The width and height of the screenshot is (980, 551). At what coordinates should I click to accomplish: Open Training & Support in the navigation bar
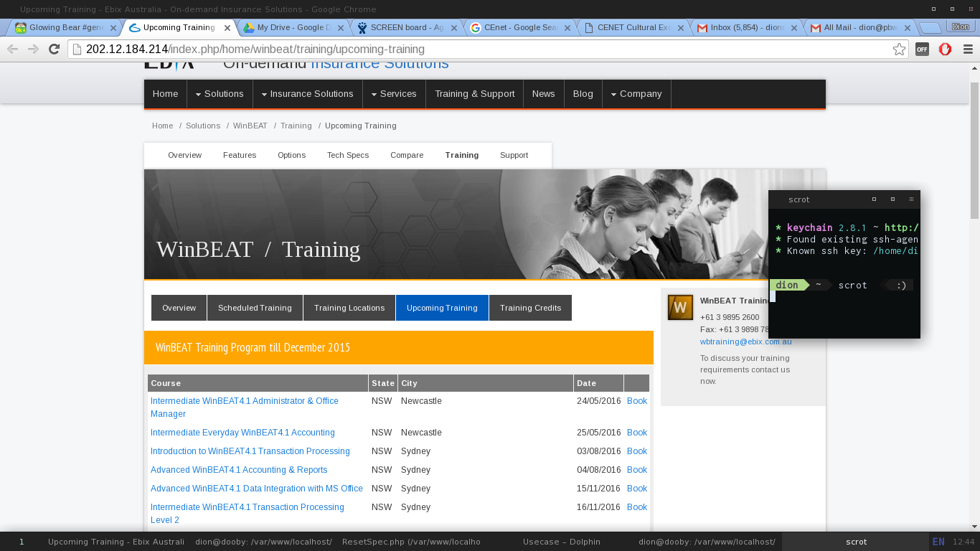[x=475, y=94]
